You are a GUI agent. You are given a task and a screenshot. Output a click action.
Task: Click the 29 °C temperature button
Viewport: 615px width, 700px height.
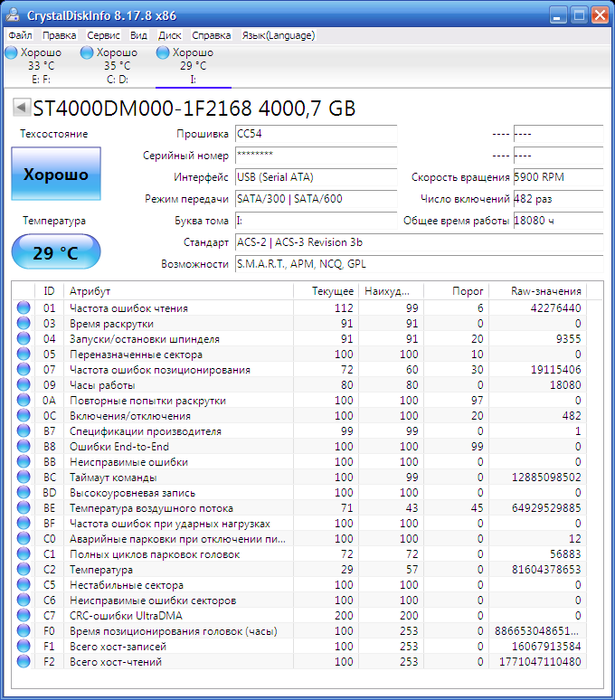pos(56,251)
